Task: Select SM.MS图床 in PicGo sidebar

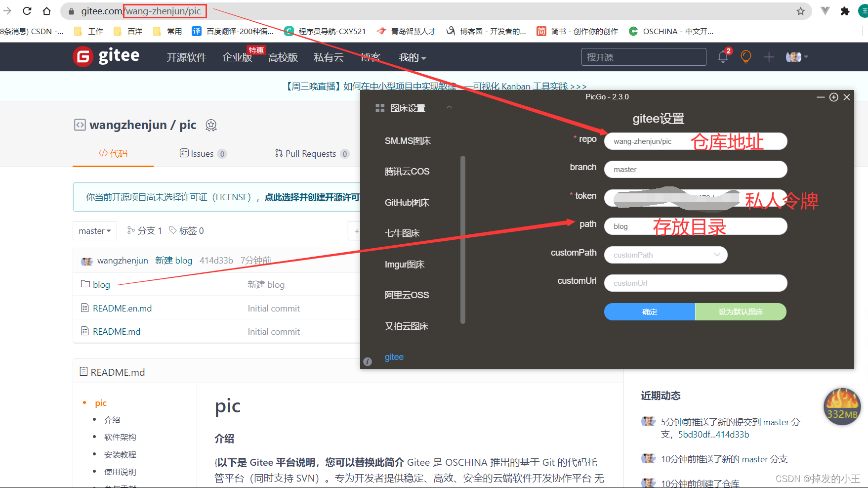Action: tap(408, 141)
